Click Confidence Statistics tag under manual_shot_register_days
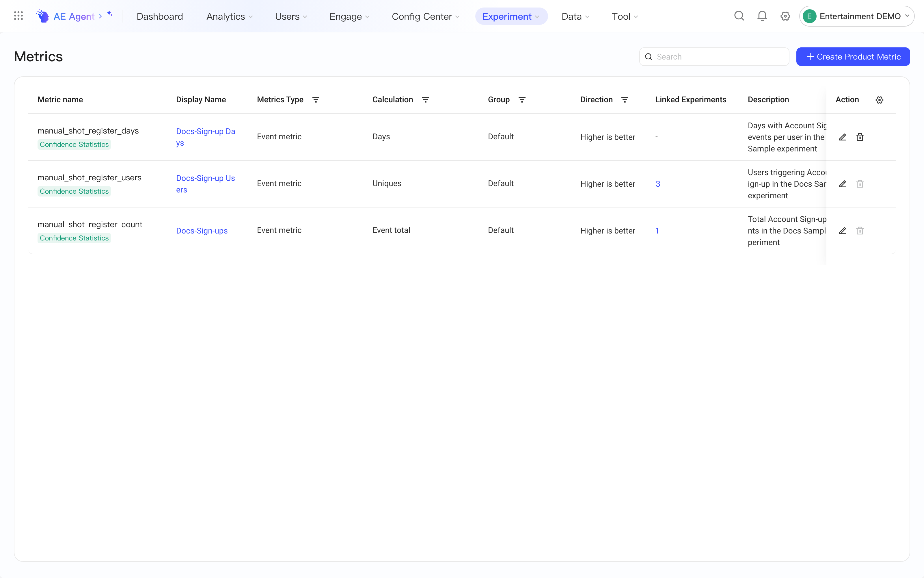Viewport: 924px width, 578px height. 74,144
